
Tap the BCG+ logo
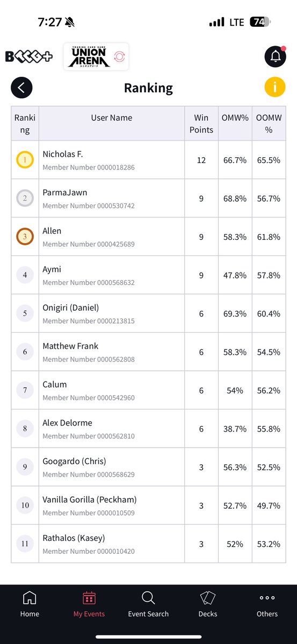(x=29, y=56)
